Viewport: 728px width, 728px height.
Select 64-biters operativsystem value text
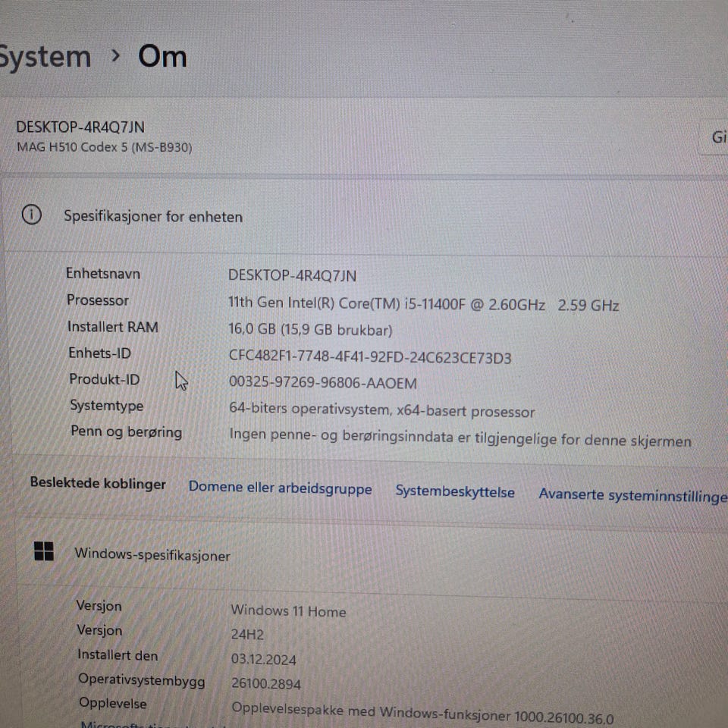pos(381,410)
